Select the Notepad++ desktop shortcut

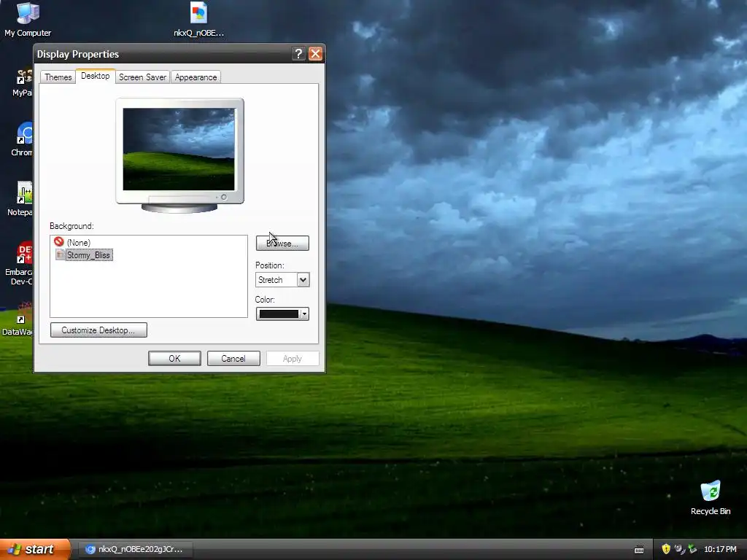click(20, 198)
